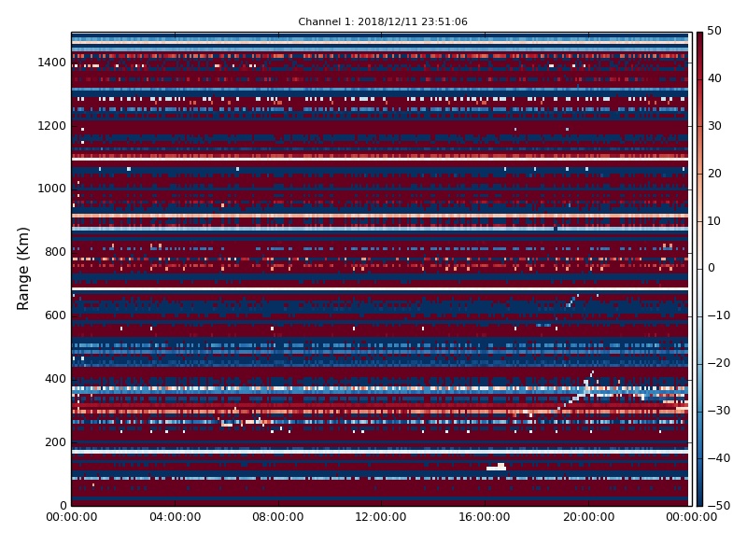
Task: Click the colorbar label −50
Action: pos(718,506)
